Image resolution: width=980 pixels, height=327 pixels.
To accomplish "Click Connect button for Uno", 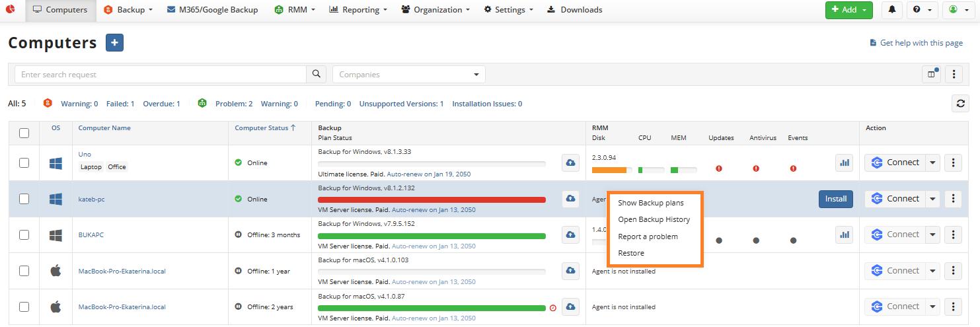I will (x=895, y=163).
